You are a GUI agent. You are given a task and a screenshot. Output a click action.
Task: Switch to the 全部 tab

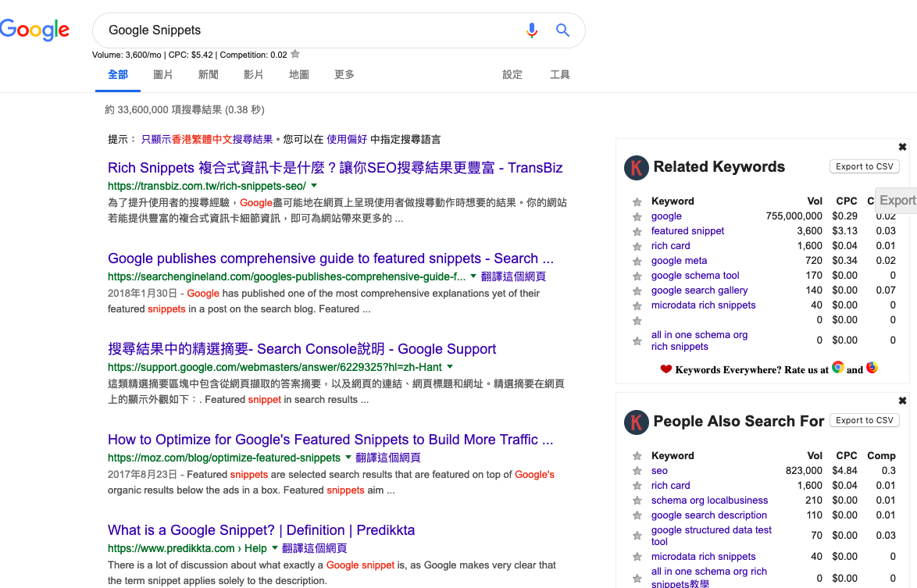click(x=117, y=75)
